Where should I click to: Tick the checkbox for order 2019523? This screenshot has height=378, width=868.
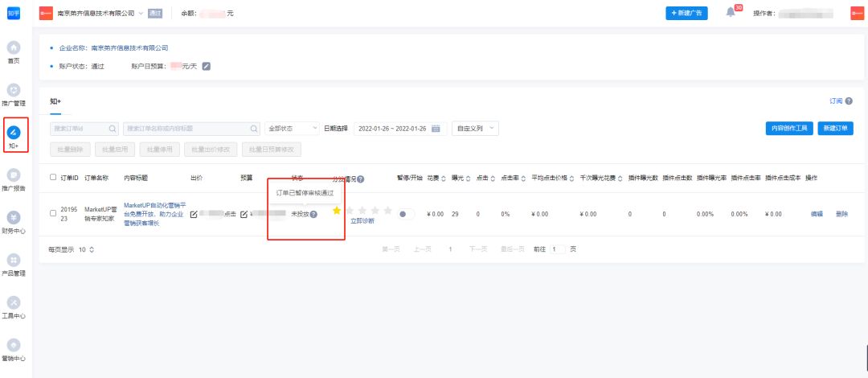[x=53, y=213]
